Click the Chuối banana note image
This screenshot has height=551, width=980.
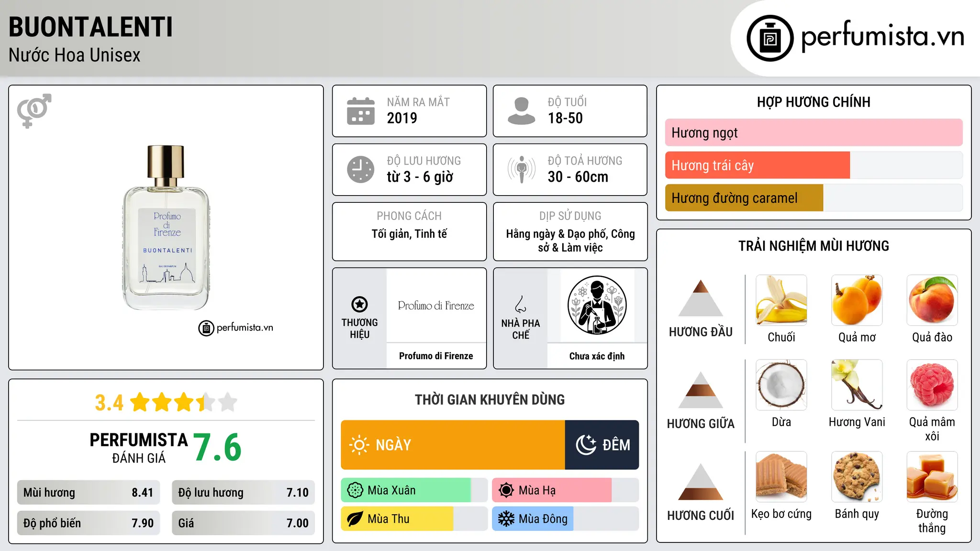(781, 300)
